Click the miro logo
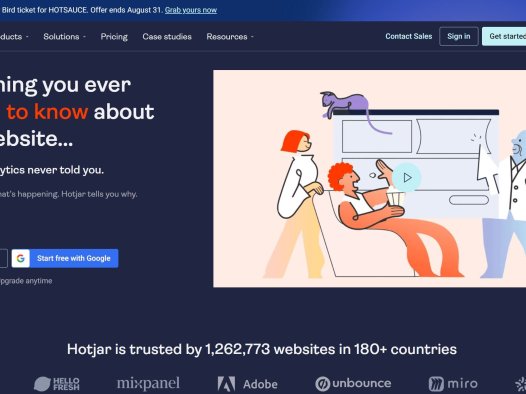This screenshot has height=394, width=526. pos(453,384)
